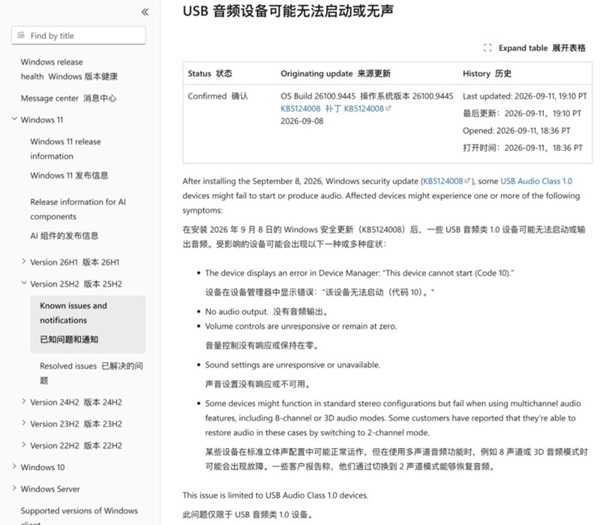
Task: Click the Confirmed status cell
Action: (x=218, y=96)
